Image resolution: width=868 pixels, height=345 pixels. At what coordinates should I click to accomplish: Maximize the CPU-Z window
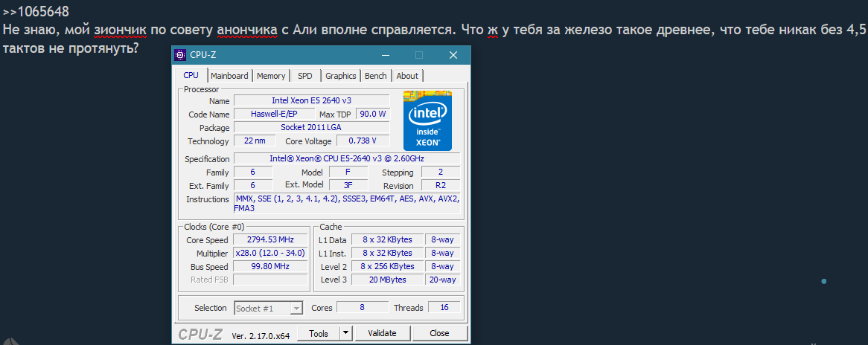point(419,55)
